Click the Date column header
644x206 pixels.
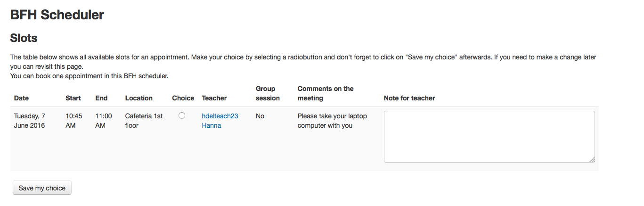[x=21, y=98]
